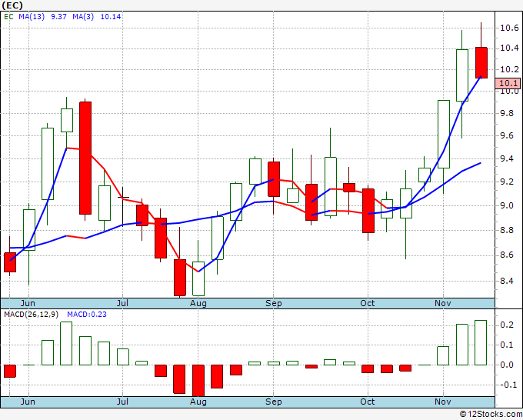Click the MA(3) legend label
Viewport: 523px width, 420px height.
pos(83,17)
